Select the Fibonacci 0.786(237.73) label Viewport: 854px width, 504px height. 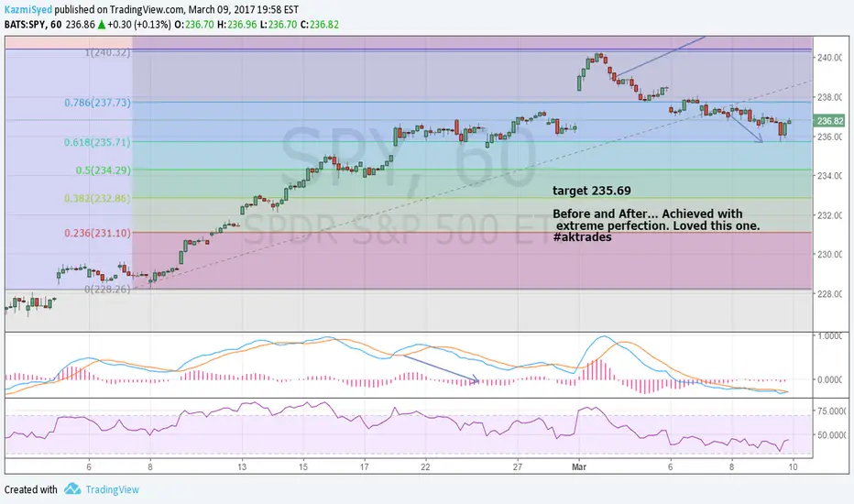(x=97, y=103)
